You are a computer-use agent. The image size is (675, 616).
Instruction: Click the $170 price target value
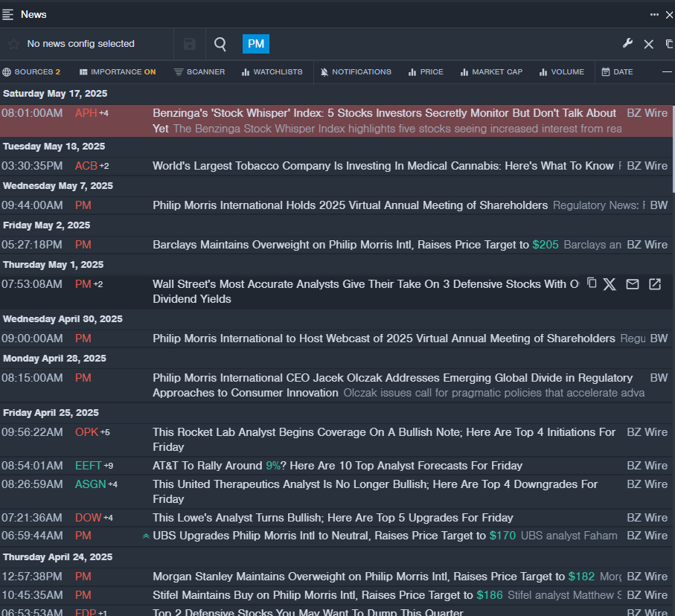(502, 536)
